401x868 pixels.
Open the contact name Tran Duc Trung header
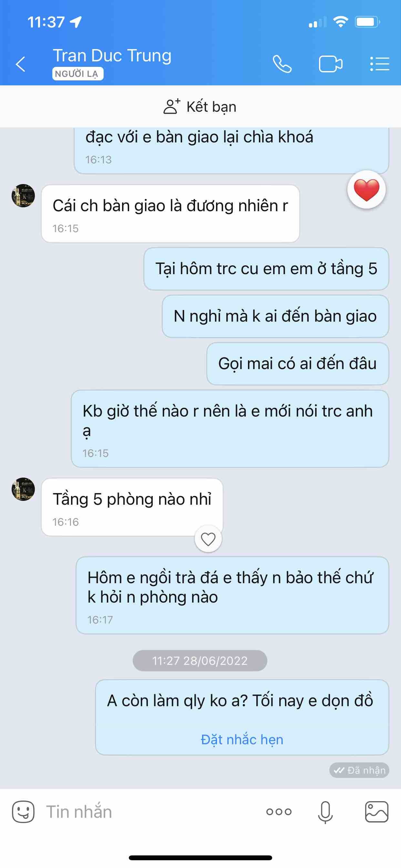(112, 56)
